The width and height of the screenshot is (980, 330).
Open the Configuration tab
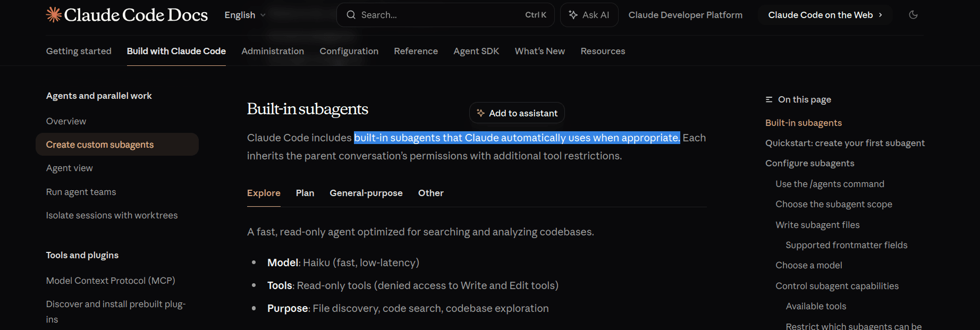(349, 51)
